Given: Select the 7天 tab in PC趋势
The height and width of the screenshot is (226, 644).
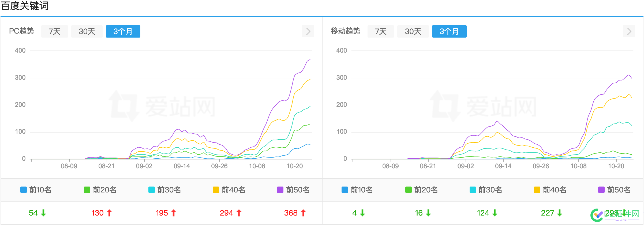Looking at the screenshot, I should [55, 31].
